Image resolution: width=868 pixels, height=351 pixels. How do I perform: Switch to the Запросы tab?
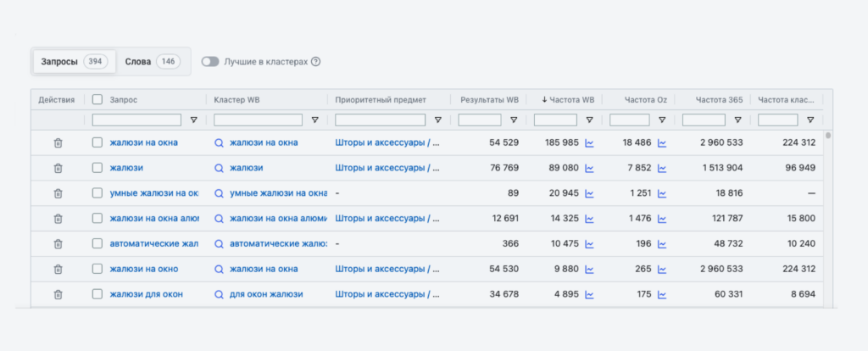pos(75,61)
